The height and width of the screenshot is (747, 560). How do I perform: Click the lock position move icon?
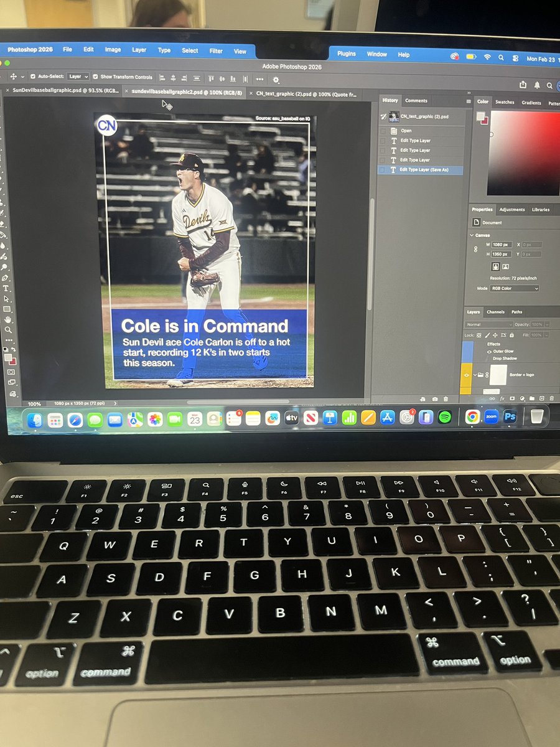495,336
